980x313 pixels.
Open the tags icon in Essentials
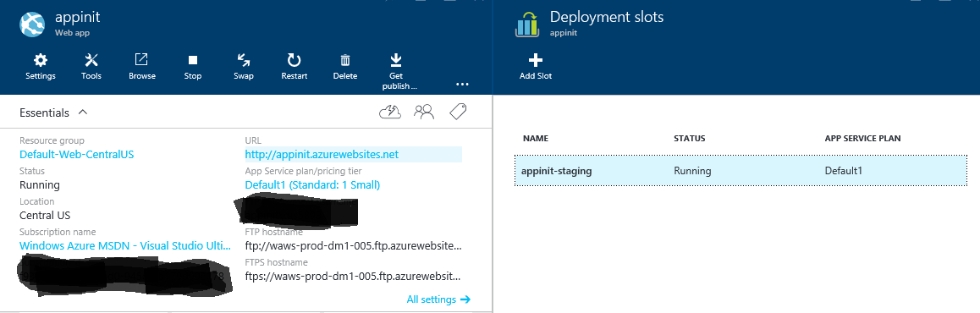(458, 112)
